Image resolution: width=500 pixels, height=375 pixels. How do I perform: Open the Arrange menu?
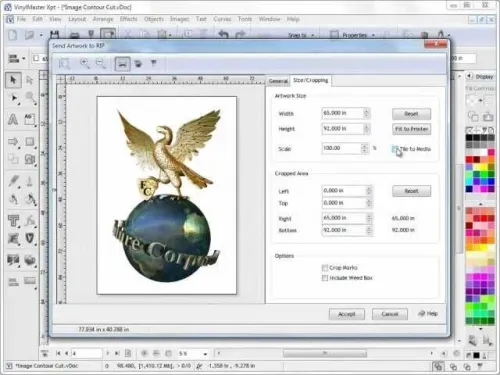tap(103, 19)
